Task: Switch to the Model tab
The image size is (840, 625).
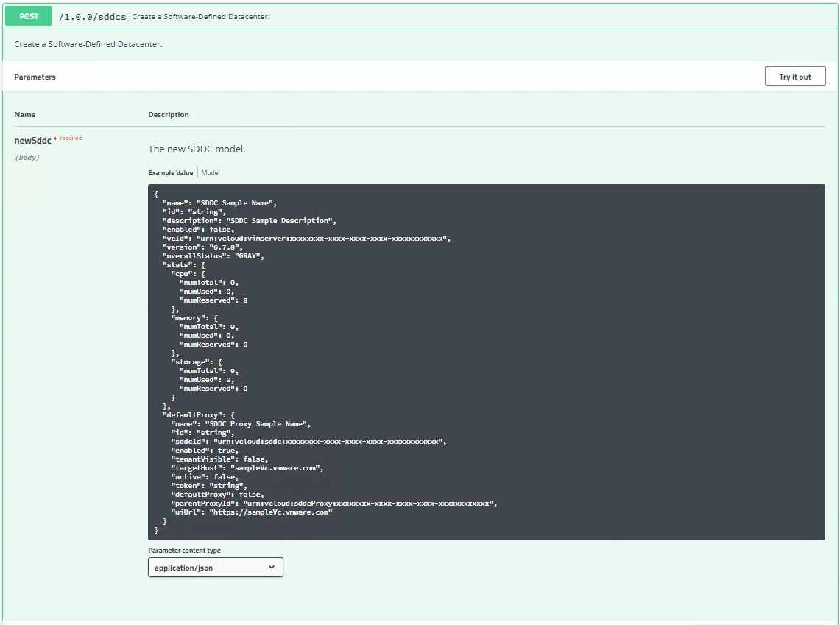Action: point(211,173)
